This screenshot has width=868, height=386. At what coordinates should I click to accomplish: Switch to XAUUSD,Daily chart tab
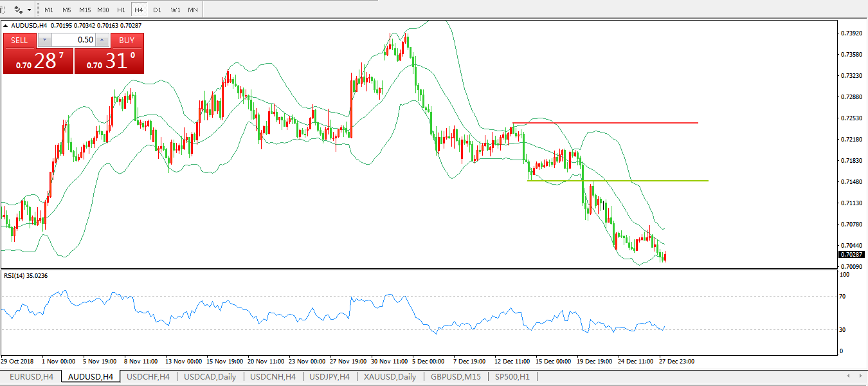(390, 376)
